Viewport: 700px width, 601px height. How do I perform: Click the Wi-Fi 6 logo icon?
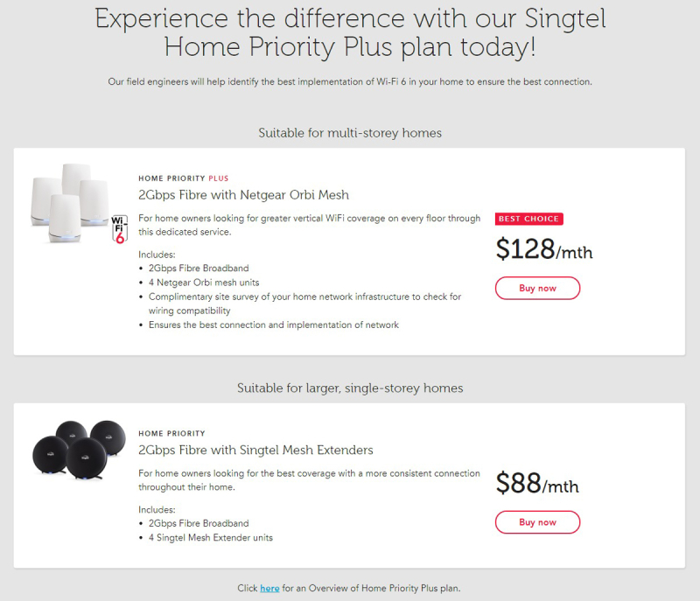tap(120, 229)
